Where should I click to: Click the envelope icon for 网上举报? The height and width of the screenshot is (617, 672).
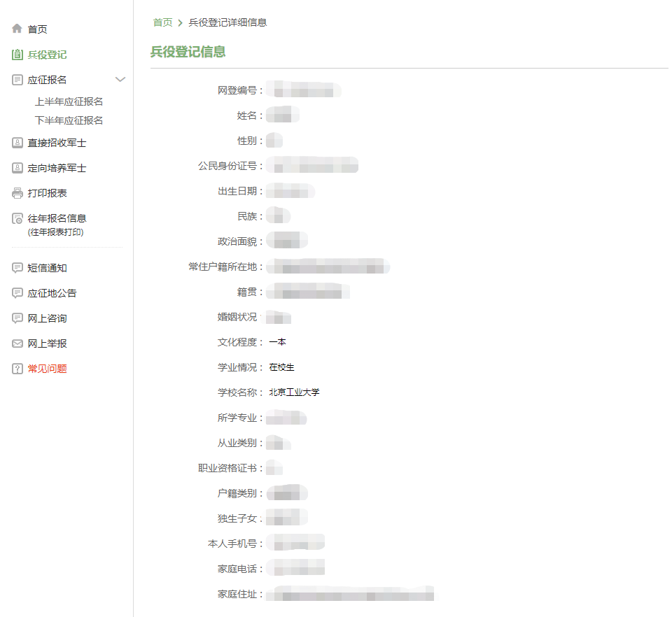click(17, 343)
